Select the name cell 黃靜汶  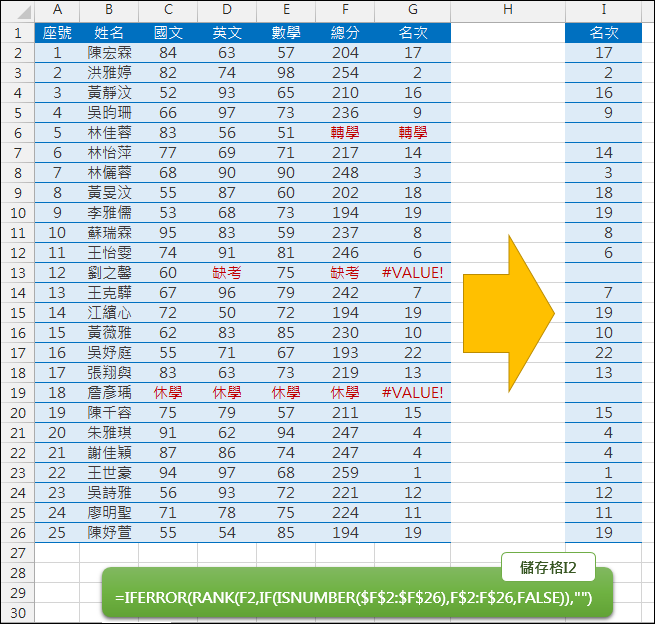pyautogui.click(x=109, y=93)
